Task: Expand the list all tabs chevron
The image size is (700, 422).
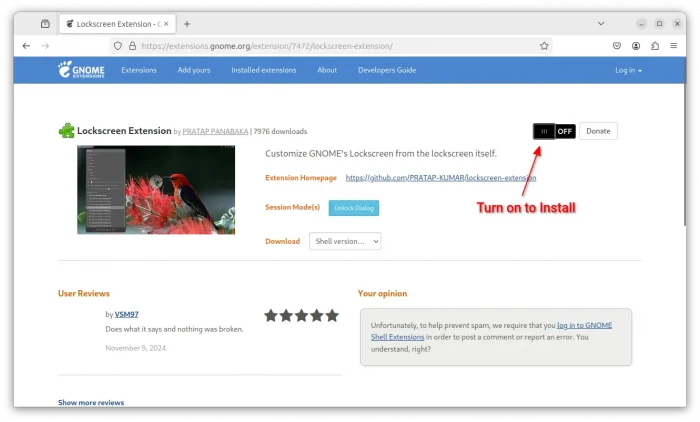Action: pos(601,23)
